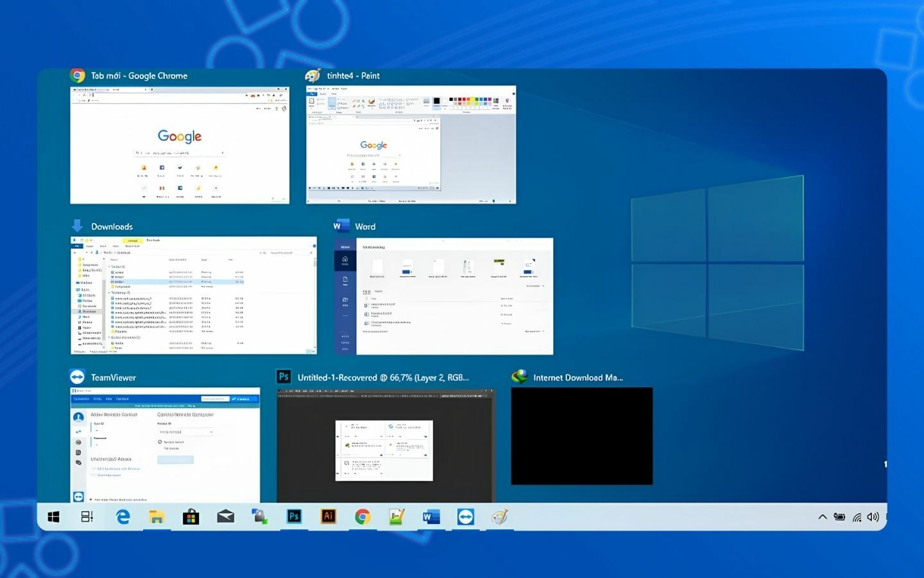Select the Paint window thumbnail
Screen dimensions: 924x578
pos(411,145)
